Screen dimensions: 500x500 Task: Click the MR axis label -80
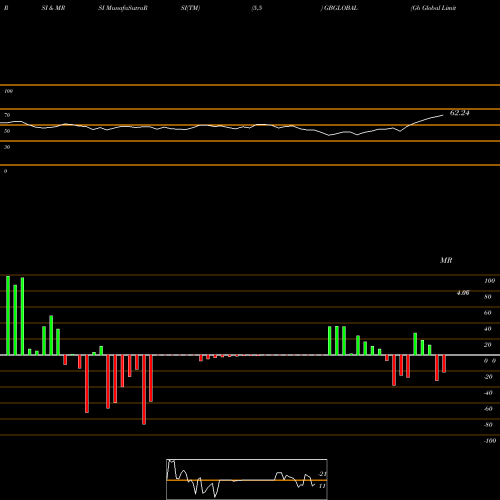(488, 425)
